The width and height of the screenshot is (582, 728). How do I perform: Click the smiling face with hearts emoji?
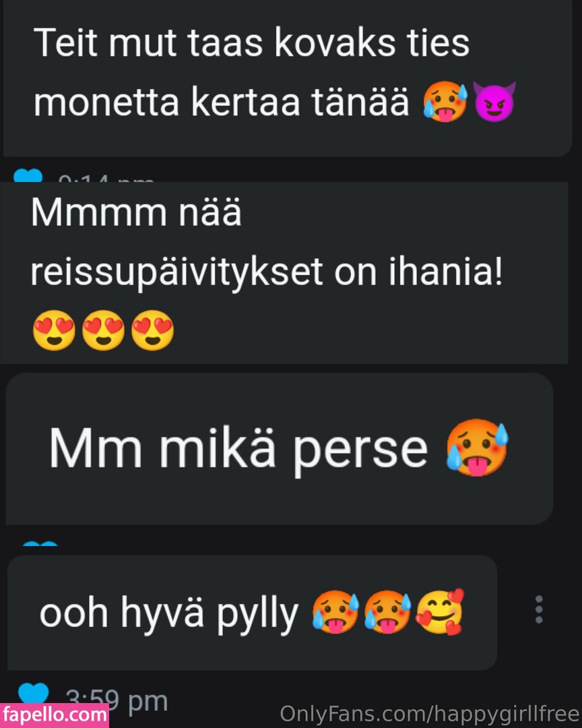coord(440,611)
